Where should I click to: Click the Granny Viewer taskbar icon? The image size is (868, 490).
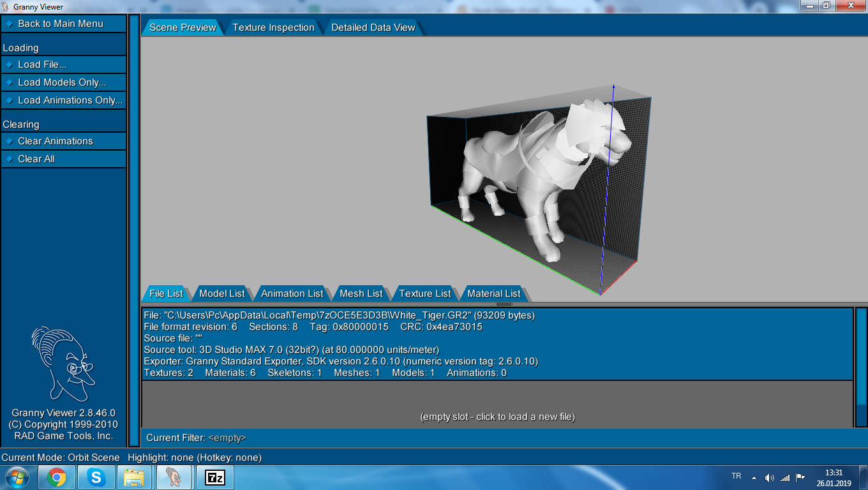tap(174, 477)
